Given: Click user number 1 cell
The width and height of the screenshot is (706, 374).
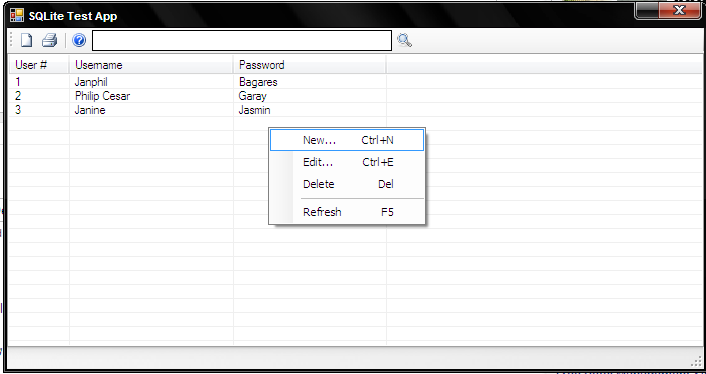Looking at the screenshot, I should 18,82.
